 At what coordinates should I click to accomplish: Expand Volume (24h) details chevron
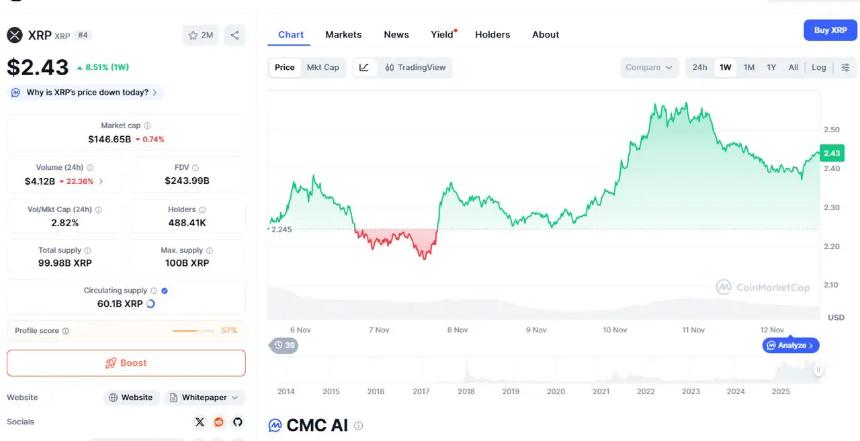pyautogui.click(x=101, y=182)
